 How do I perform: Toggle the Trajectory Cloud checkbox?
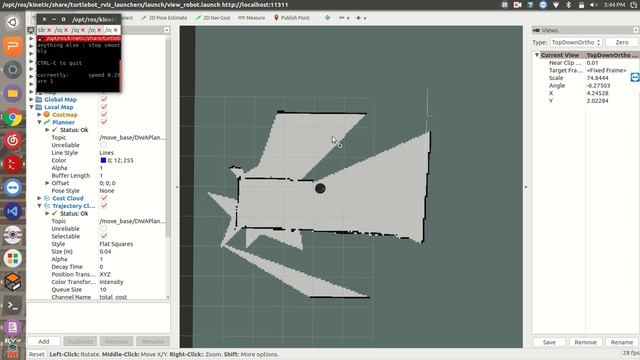coord(104,206)
